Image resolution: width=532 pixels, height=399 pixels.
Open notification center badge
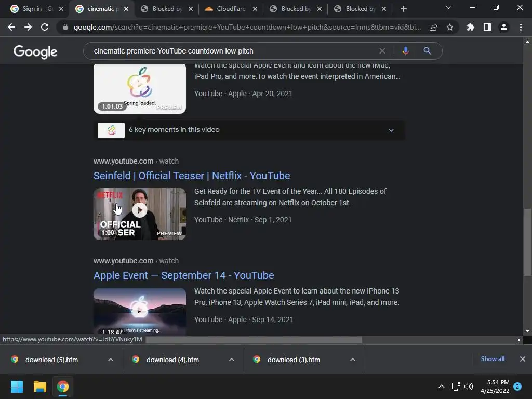coord(517,387)
